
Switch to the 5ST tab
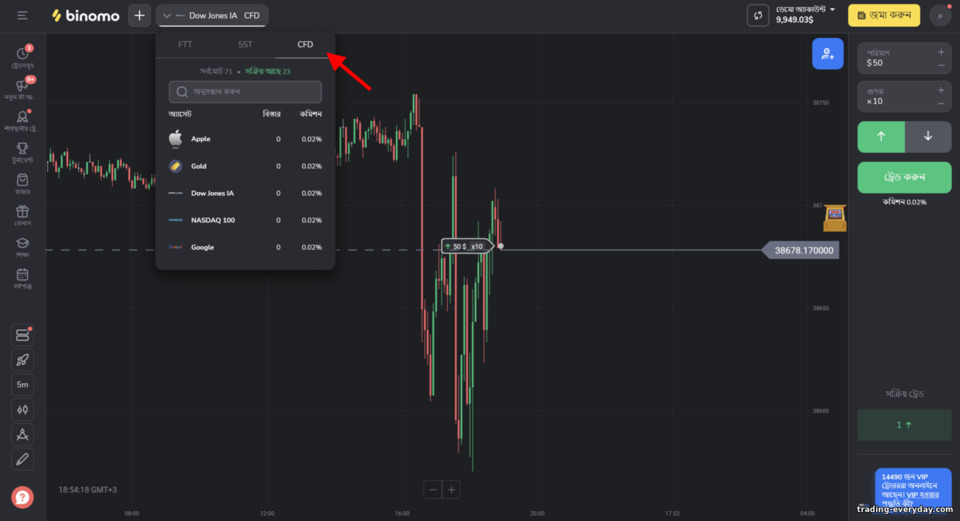pyautogui.click(x=245, y=44)
